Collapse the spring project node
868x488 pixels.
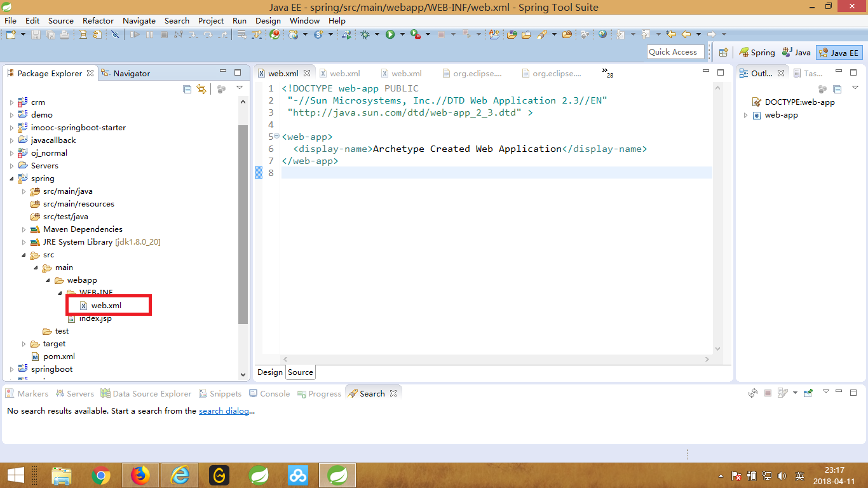pos(11,179)
